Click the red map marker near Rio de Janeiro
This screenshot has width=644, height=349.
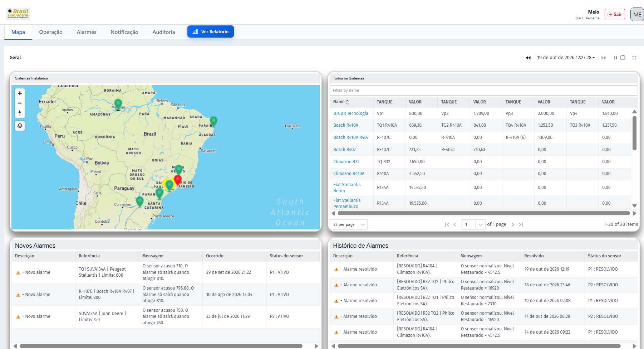[178, 179]
